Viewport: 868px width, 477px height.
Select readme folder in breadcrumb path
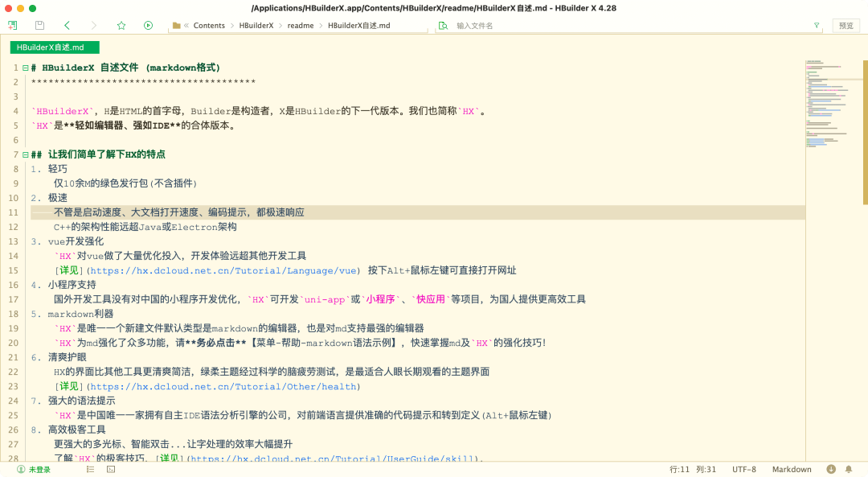(x=301, y=26)
